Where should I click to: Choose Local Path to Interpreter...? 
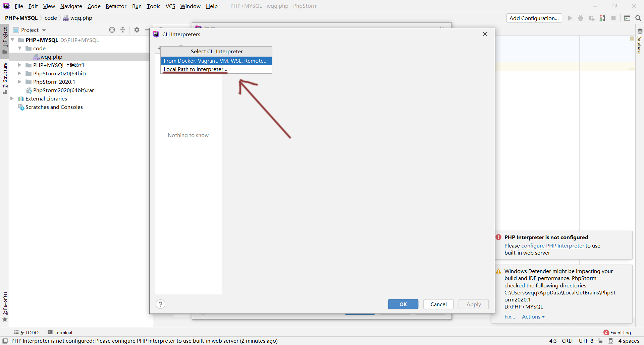[216, 69]
